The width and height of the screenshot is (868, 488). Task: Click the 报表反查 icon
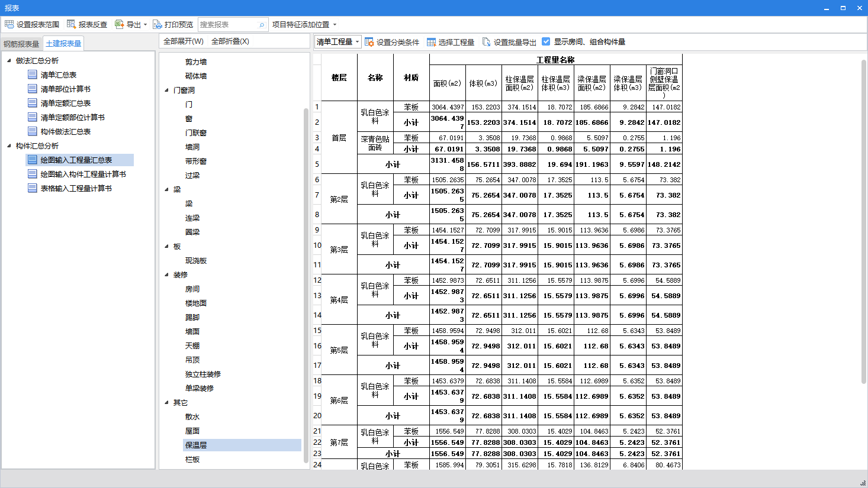[x=71, y=24]
